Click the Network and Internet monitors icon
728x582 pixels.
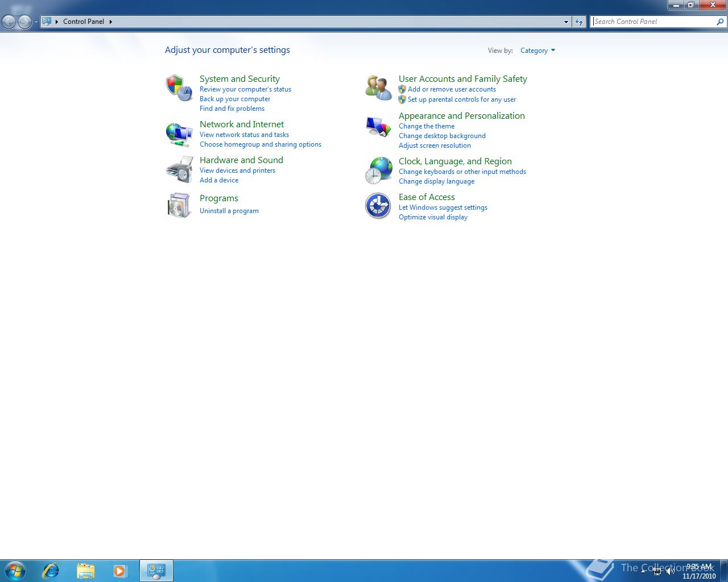tap(179, 134)
